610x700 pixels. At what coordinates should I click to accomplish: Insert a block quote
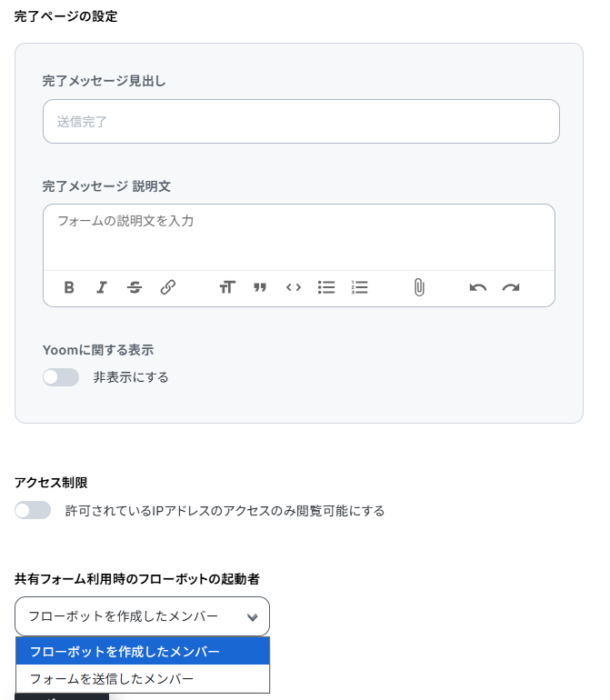tap(260, 287)
